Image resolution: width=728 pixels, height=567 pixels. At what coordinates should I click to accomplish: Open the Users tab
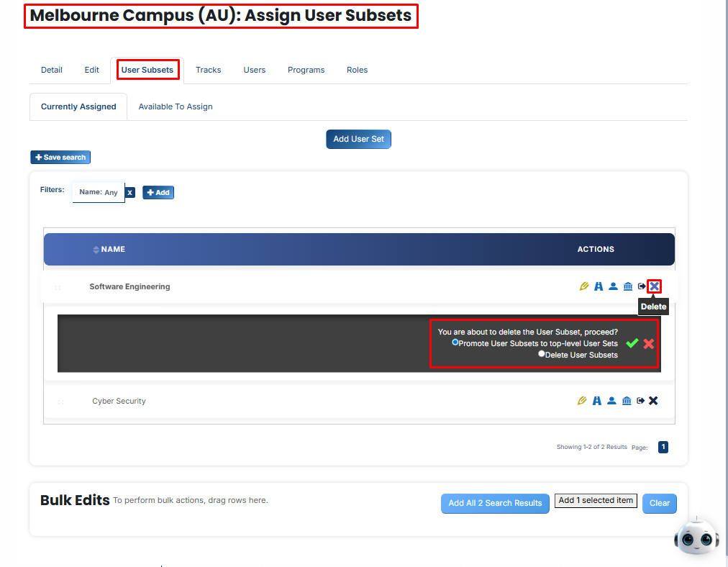tap(255, 70)
